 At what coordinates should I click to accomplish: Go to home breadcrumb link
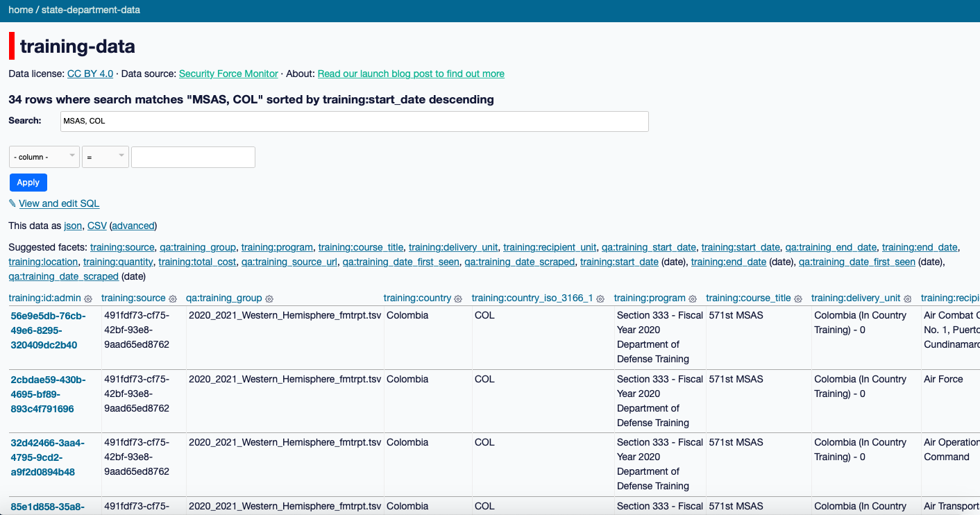point(20,10)
